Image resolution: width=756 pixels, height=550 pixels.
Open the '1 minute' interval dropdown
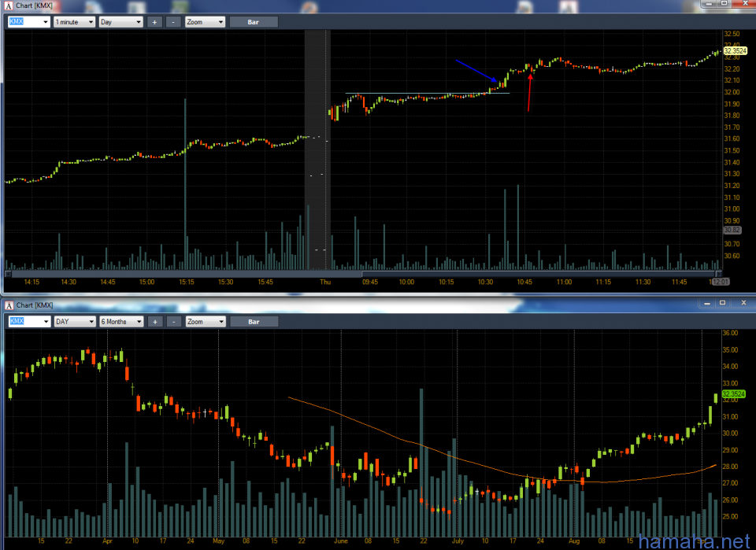pyautogui.click(x=74, y=22)
